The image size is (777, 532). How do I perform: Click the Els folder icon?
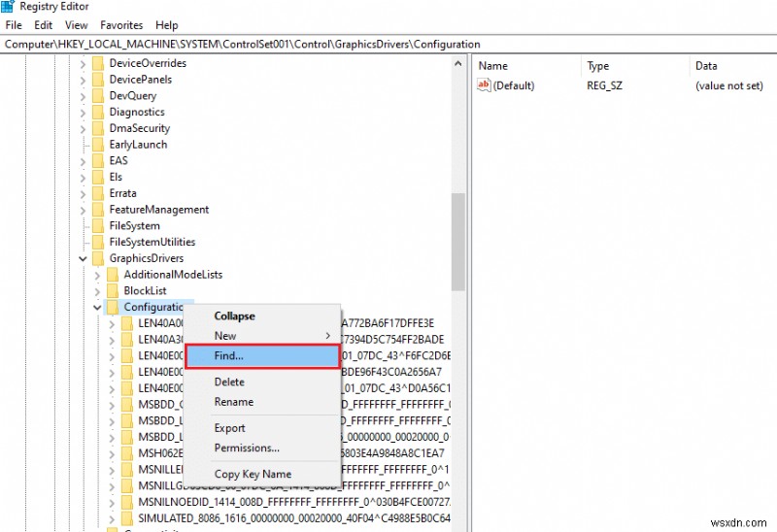[98, 177]
